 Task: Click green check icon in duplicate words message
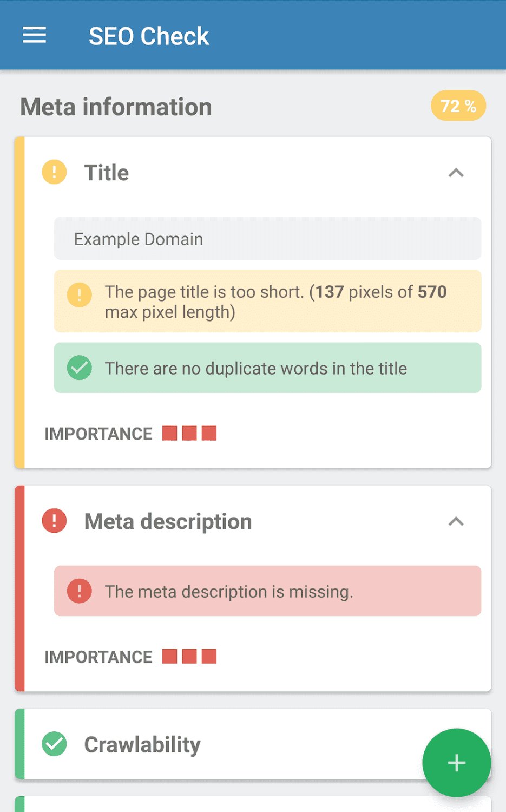tap(80, 368)
